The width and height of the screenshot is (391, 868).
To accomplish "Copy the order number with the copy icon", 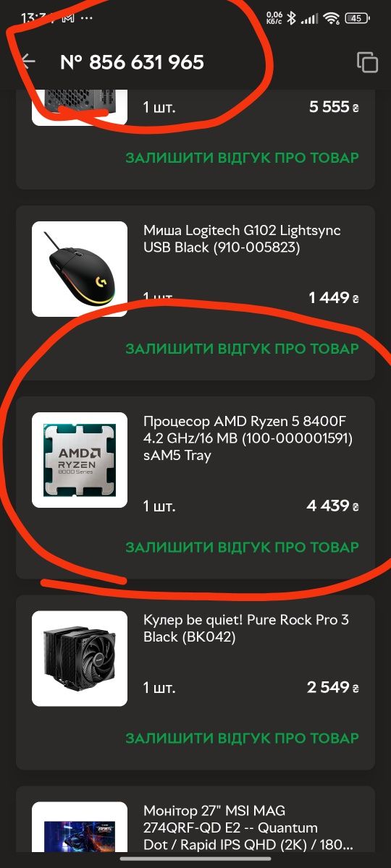I will coord(368,62).
